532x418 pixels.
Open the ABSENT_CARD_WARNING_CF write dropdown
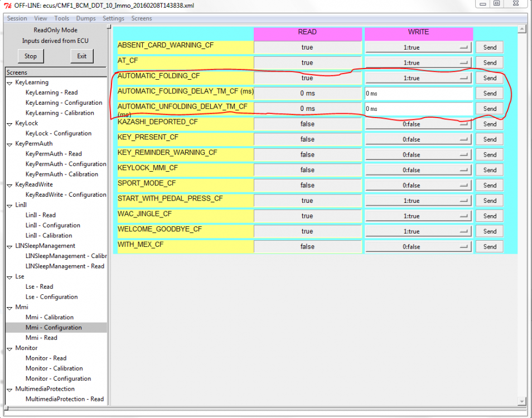[418, 47]
